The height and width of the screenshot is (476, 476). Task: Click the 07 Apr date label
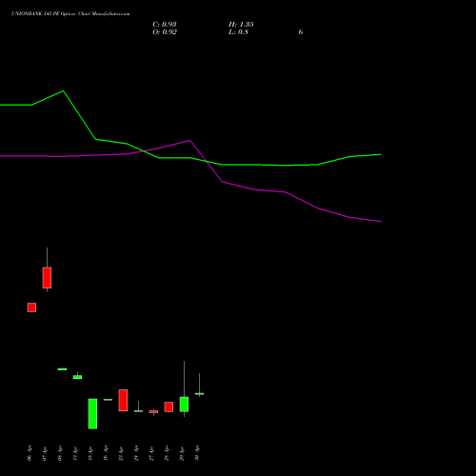pos(45,453)
